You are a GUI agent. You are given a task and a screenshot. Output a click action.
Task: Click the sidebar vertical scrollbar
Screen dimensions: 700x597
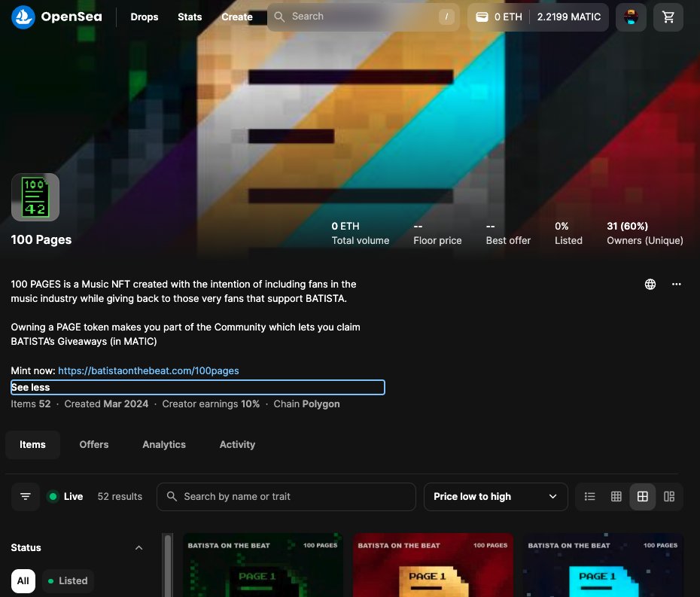click(x=168, y=565)
